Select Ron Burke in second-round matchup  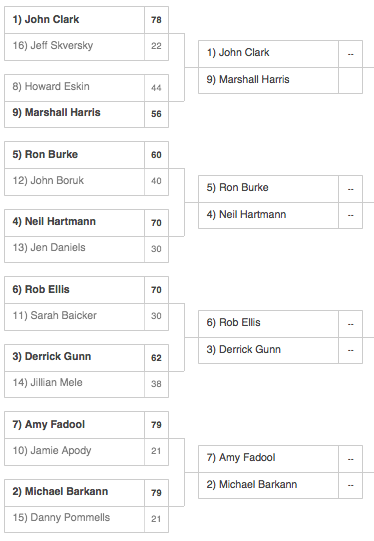click(x=280, y=189)
